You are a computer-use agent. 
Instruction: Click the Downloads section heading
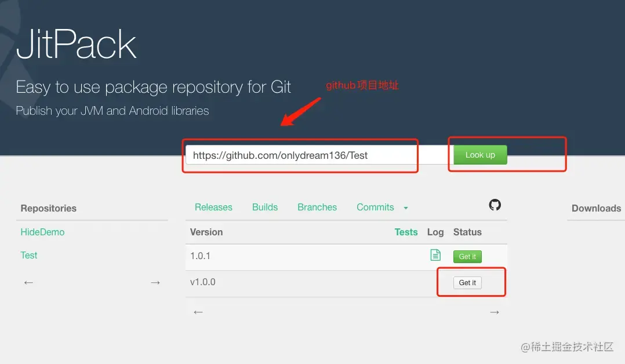[596, 208]
